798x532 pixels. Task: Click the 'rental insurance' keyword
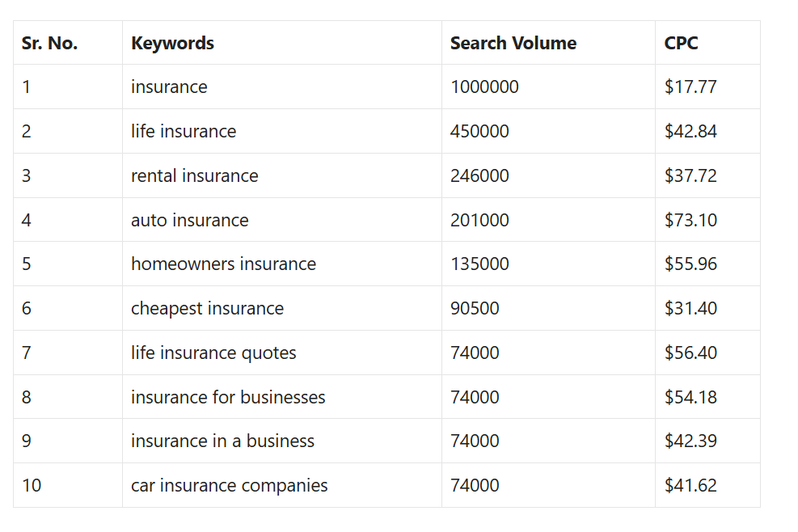194,175
